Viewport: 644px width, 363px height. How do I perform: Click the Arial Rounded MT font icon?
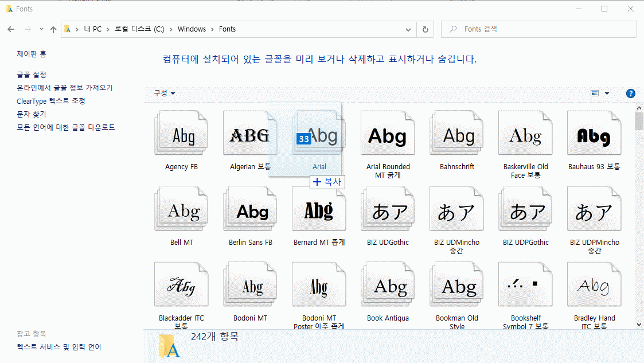(x=388, y=133)
